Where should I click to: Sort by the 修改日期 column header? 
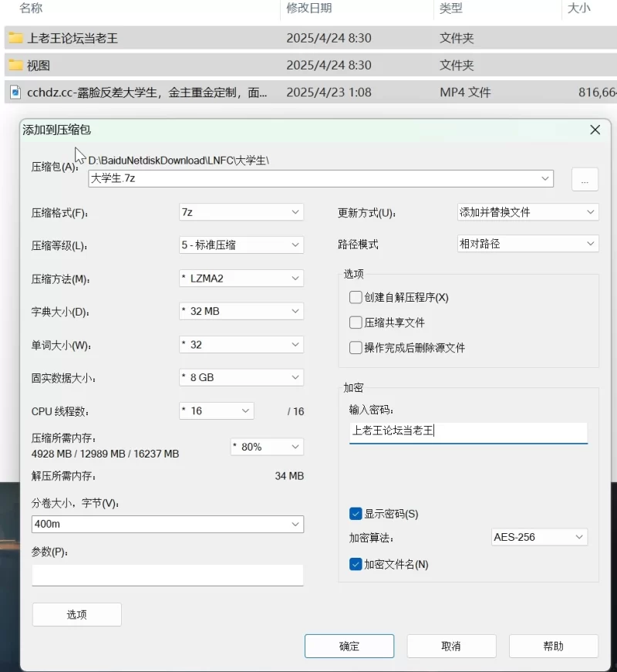coord(309,8)
